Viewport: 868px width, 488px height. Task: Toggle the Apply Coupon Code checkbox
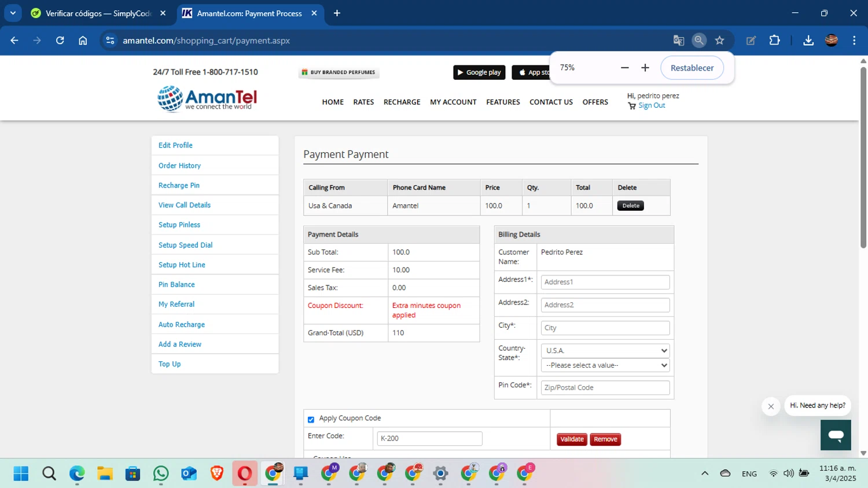tap(311, 419)
